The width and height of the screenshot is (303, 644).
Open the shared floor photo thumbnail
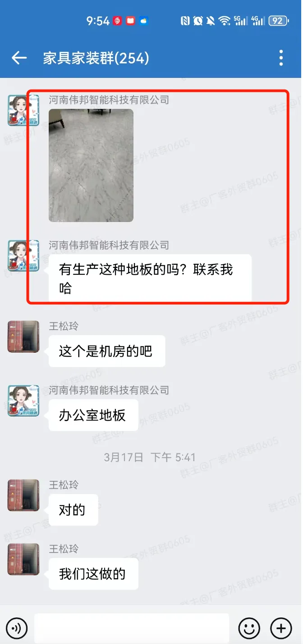[91, 165]
